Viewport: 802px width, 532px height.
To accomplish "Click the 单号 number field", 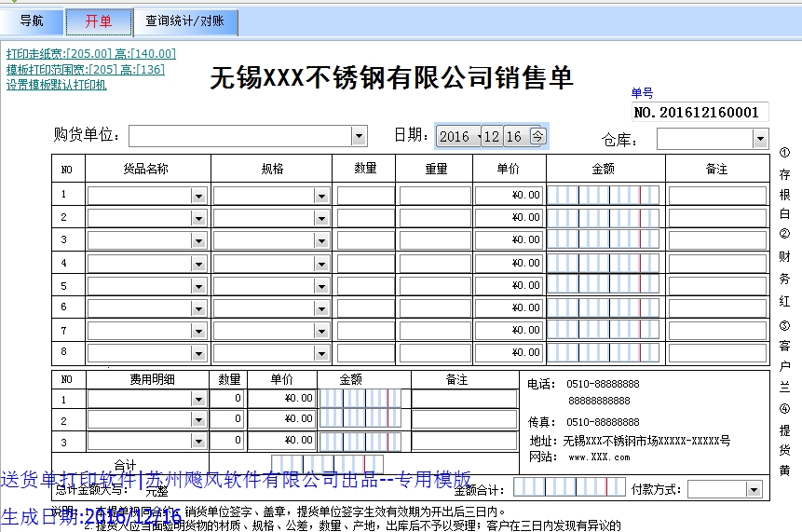I will point(700,112).
